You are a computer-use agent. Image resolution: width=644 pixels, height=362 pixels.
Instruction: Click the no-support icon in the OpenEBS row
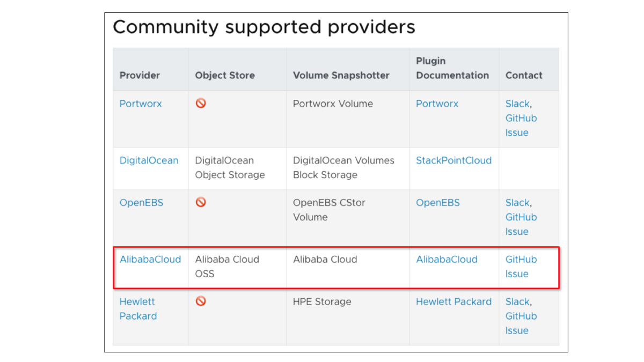coord(201,202)
